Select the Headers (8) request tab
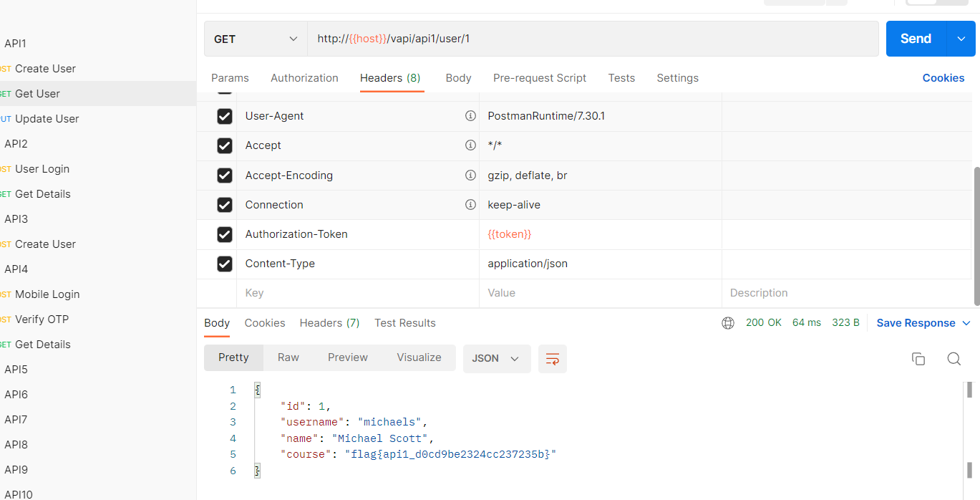Screen dimensions: 980x500 coord(390,78)
